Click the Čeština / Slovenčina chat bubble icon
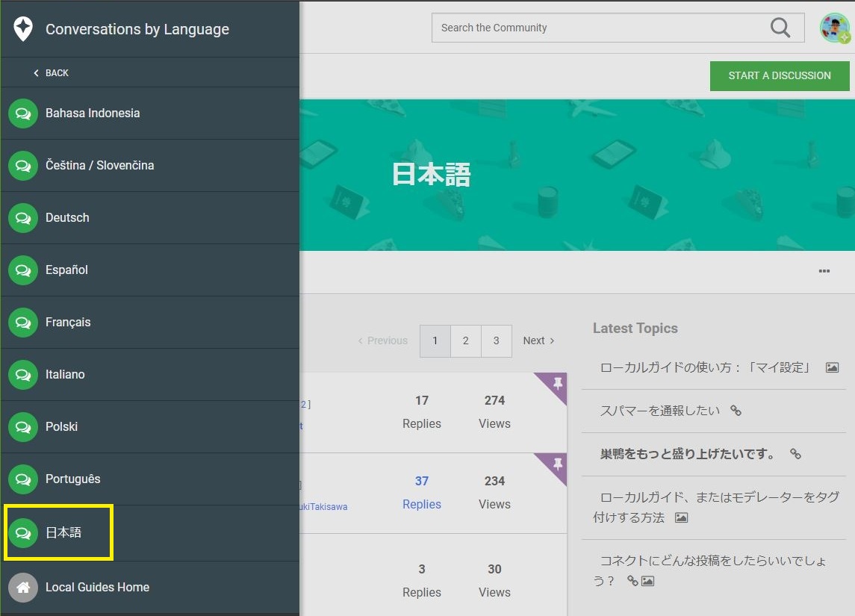Viewport: 855px width, 616px height. pos(23,166)
